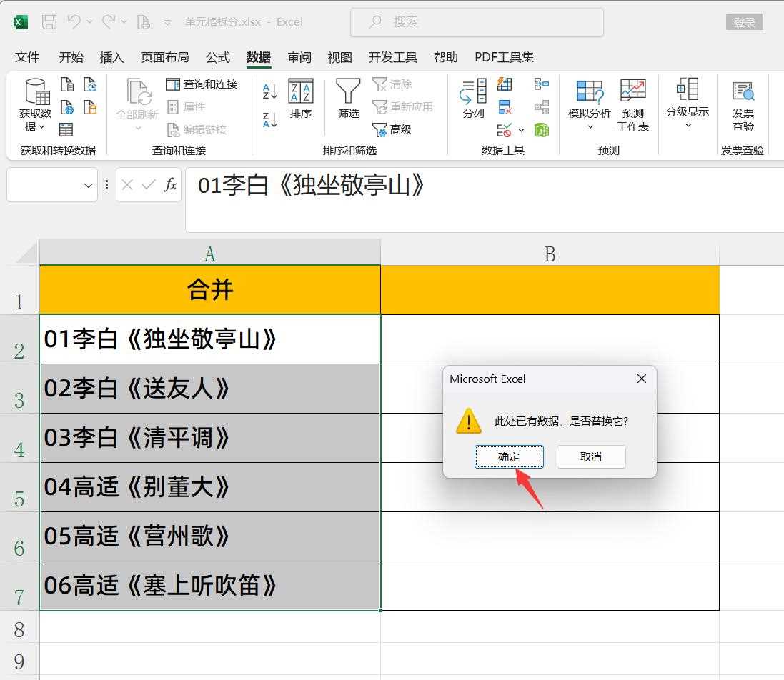Confirm replace with 确定 button
This screenshot has height=680, width=784.
coord(509,456)
